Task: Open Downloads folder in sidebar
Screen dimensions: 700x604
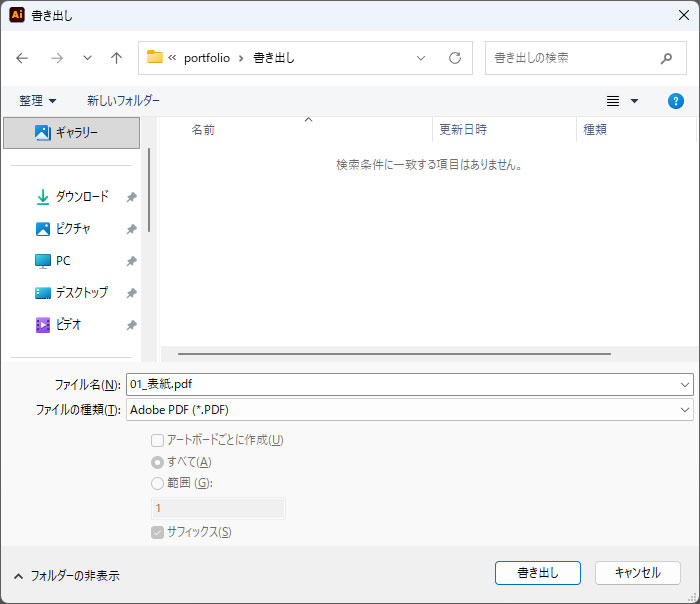Action: (x=81, y=197)
